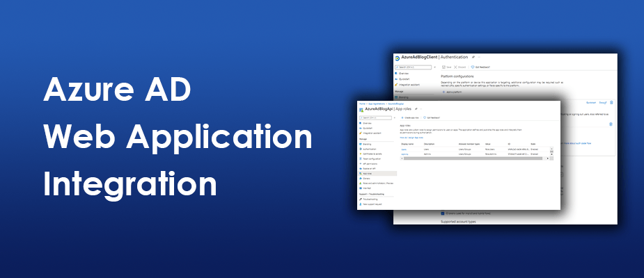Viewport: 644px width, 278px height.
Task: Open New support request in App roles sidebar
Action: [x=370, y=204]
